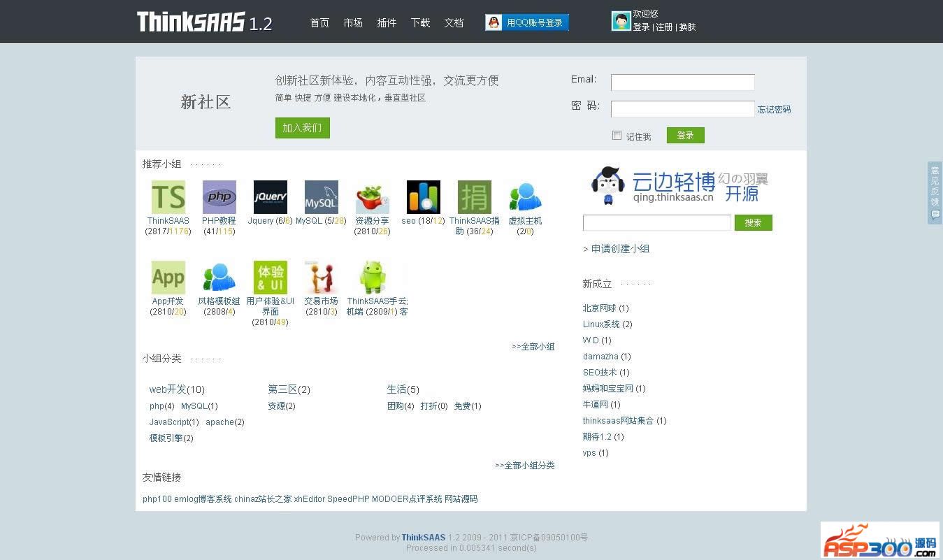
Task: Open the Android ThinkSAAS手机端 group icon
Action: coord(373,278)
